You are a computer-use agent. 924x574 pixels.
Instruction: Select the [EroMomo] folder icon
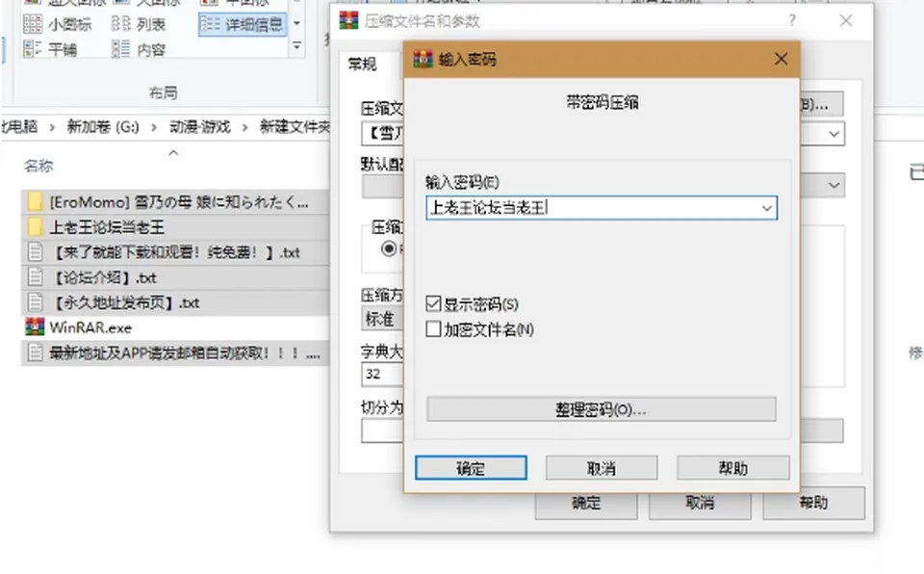[x=36, y=202]
